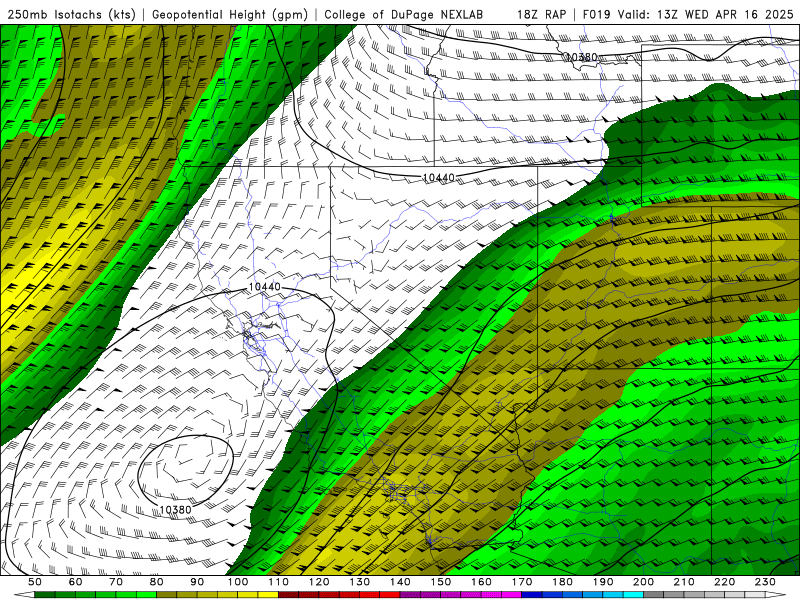The image size is (800, 600).
Task: Click the 180 value on the color scale
Action: pos(562,582)
